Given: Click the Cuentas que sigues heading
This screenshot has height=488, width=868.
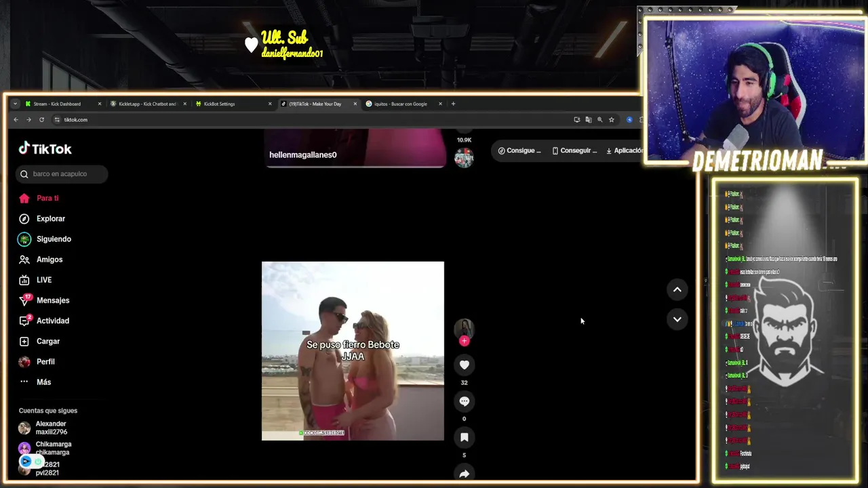Looking at the screenshot, I should (48, 411).
